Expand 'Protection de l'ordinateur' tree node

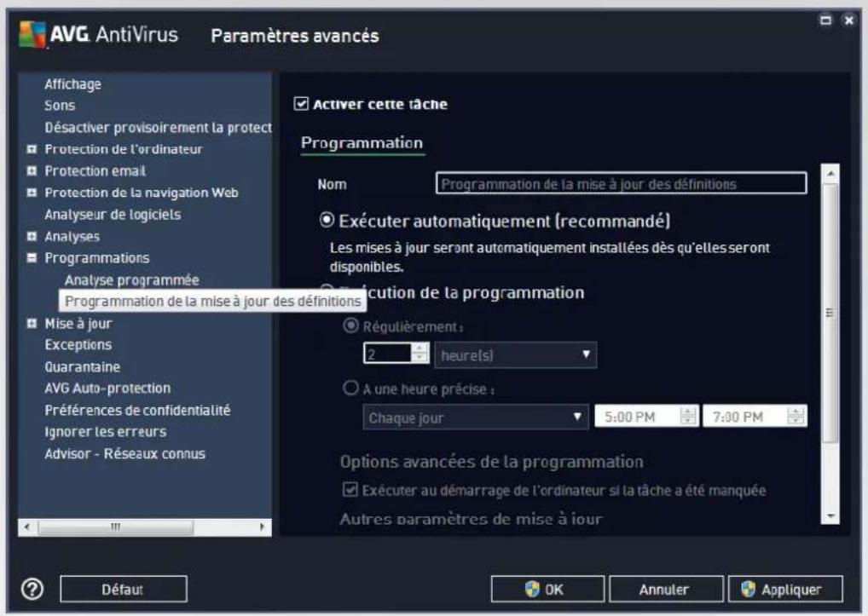32,149
